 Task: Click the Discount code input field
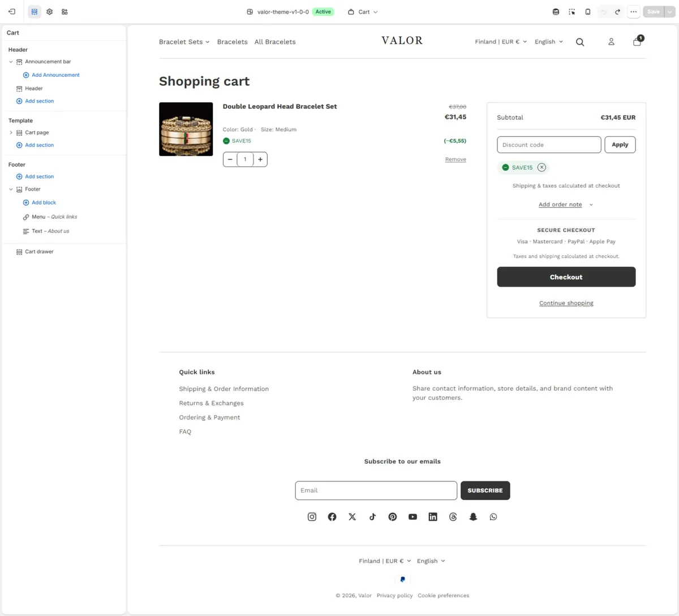(549, 145)
